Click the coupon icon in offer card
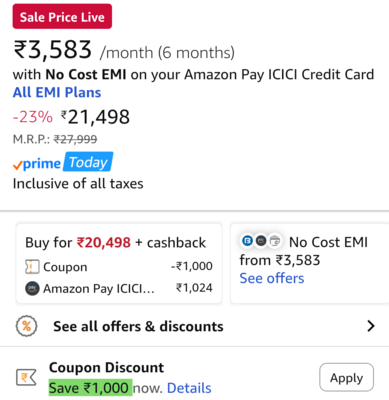This screenshot has width=389, height=400. 32,267
